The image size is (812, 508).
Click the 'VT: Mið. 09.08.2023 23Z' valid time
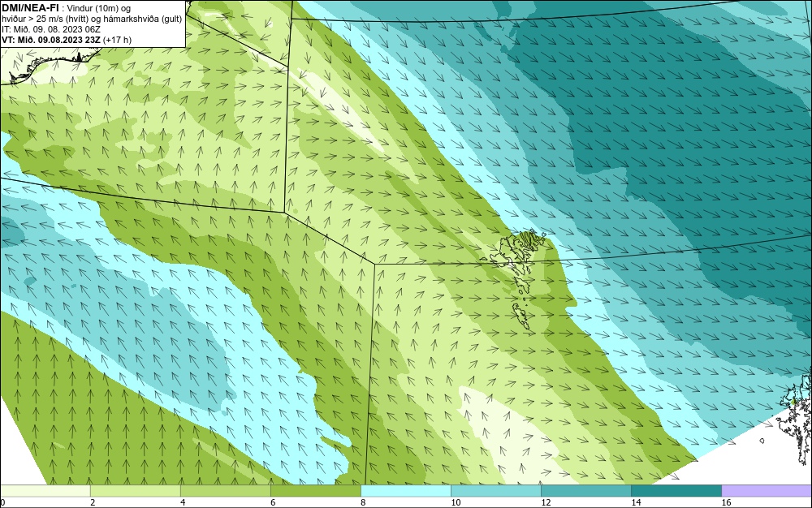50,40
